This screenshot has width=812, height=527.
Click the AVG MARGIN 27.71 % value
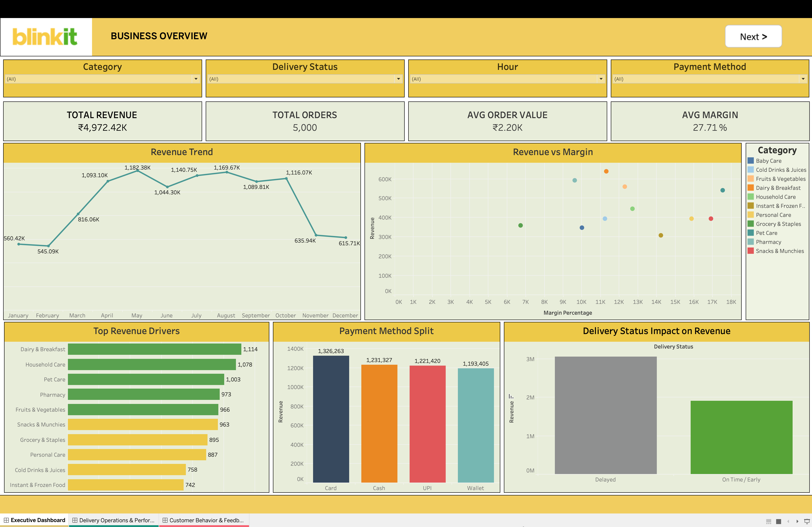710,128
